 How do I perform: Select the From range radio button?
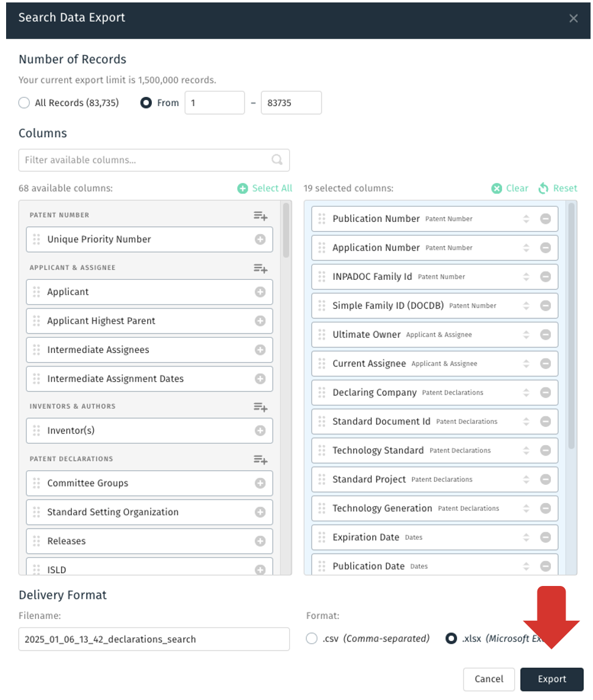tap(146, 102)
